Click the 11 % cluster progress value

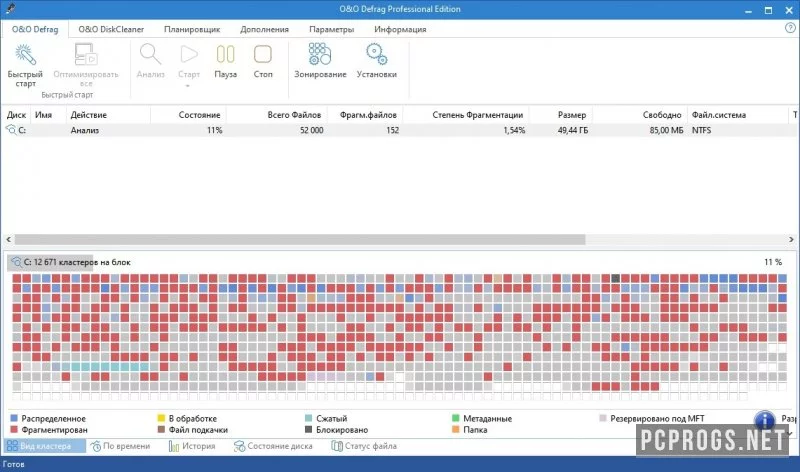tap(772, 262)
